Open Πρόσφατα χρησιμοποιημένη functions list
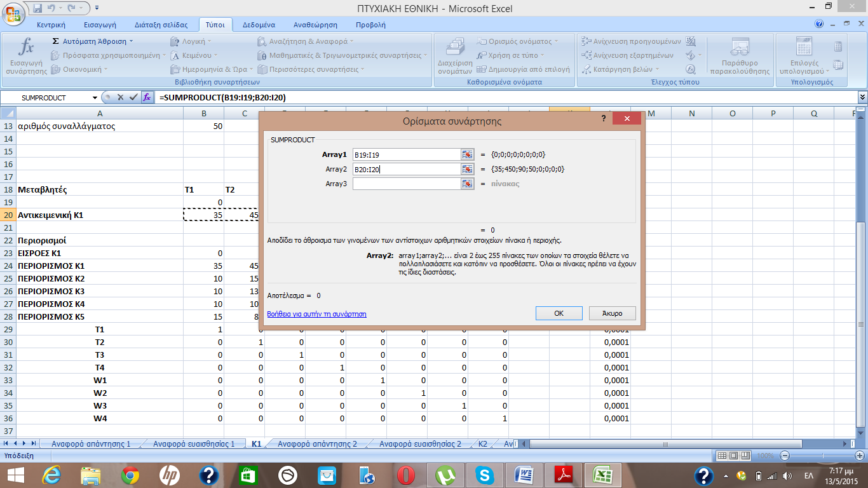 click(x=107, y=55)
